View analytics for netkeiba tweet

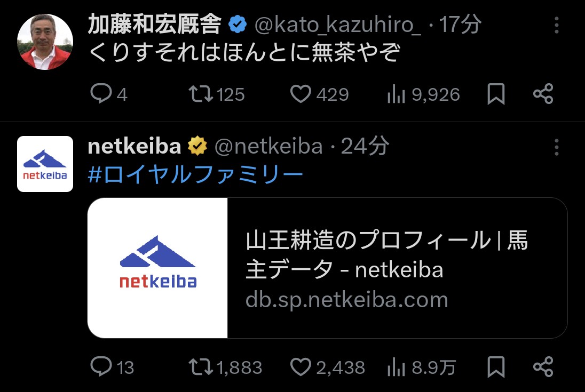396,366
